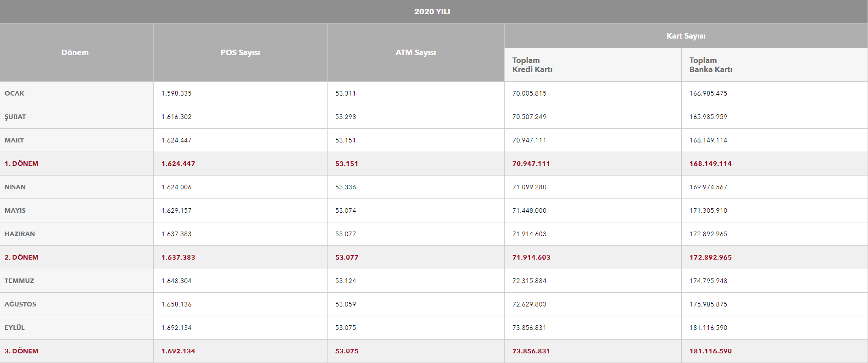Click EYLÜL bank card value 181.116.590
868x363 pixels.
[708, 328]
